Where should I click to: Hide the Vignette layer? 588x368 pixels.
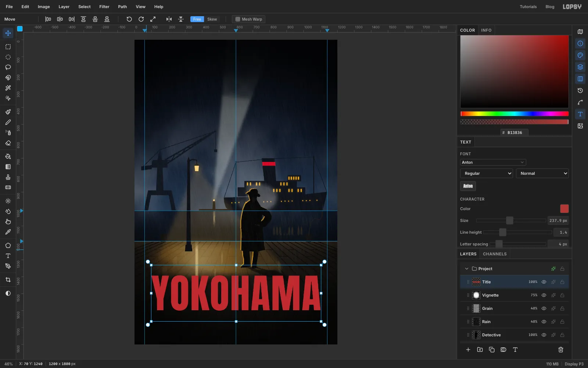tap(544, 295)
